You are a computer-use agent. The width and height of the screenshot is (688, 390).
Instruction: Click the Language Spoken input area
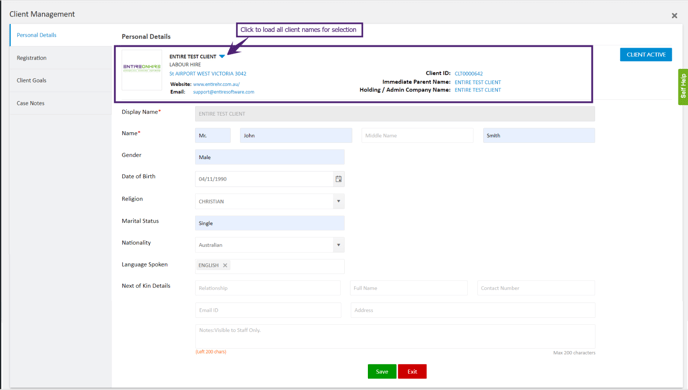(x=270, y=266)
